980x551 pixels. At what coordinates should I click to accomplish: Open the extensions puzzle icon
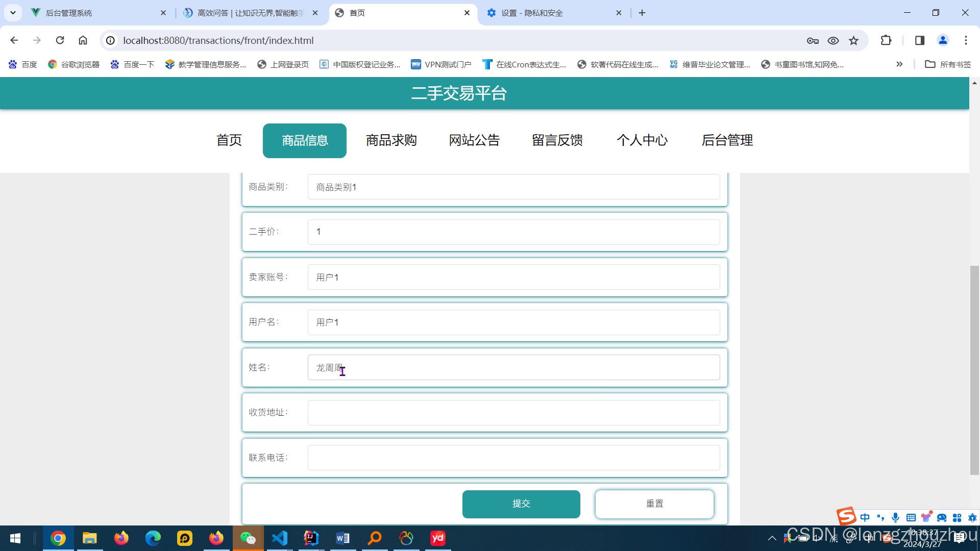(886, 40)
